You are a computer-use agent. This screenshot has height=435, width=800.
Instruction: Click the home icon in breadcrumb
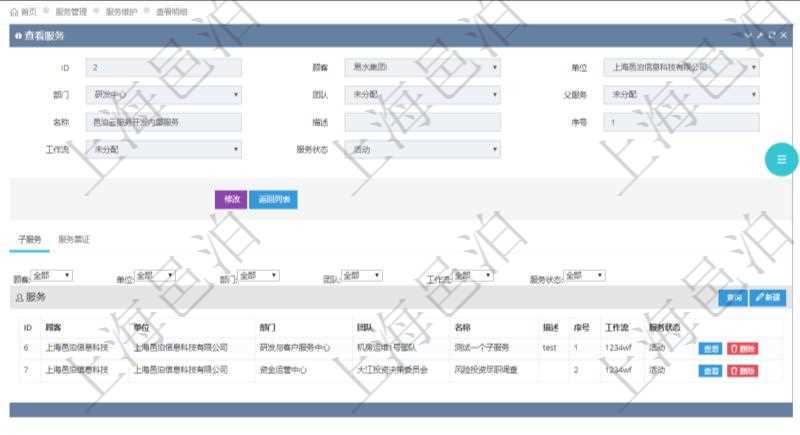tap(14, 11)
